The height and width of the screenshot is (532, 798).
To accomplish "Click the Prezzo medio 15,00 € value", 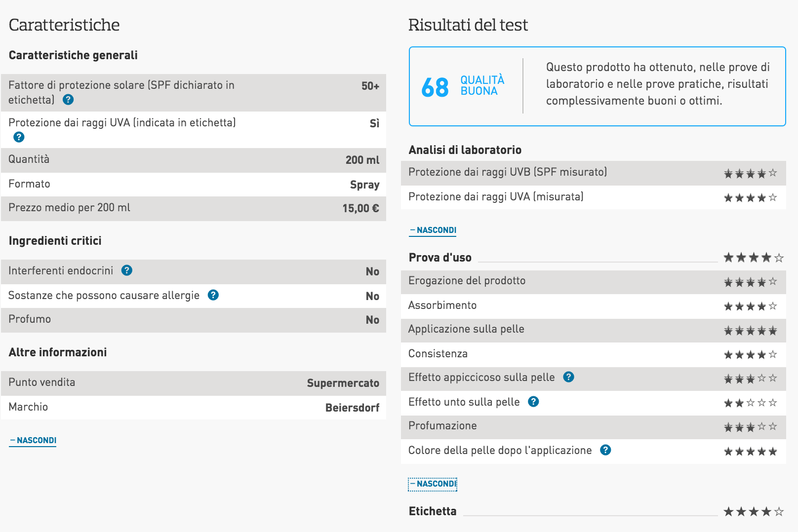I will click(x=360, y=208).
